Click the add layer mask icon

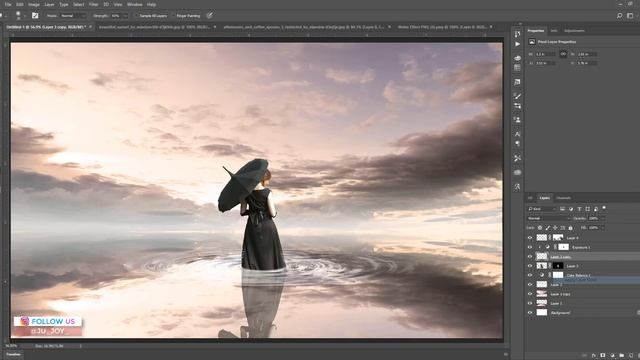coord(603,356)
